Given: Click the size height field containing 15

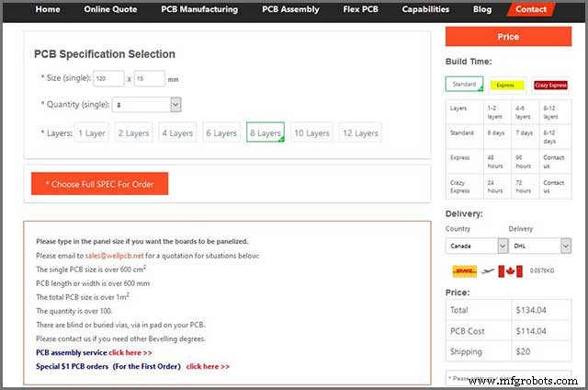Looking at the screenshot, I should coord(149,79).
